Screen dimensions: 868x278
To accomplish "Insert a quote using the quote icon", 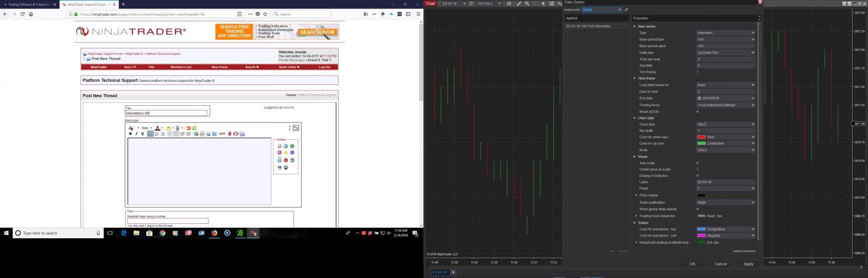I will (222, 134).
